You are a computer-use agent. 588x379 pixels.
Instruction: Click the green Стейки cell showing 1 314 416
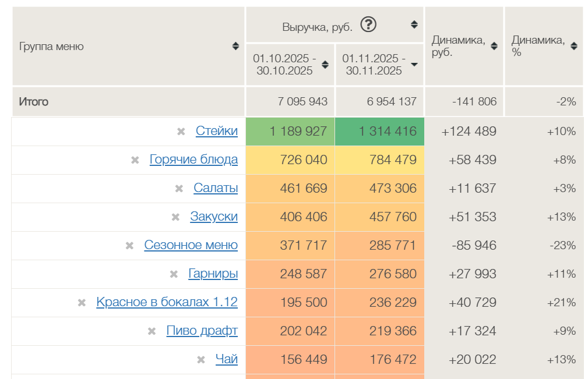(x=379, y=132)
